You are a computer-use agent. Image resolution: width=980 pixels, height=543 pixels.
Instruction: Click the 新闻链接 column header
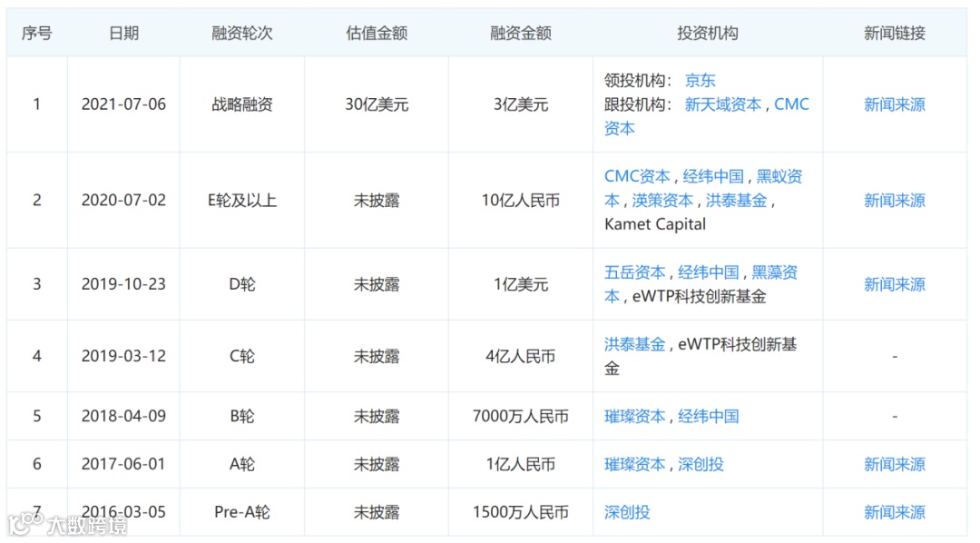tap(895, 34)
